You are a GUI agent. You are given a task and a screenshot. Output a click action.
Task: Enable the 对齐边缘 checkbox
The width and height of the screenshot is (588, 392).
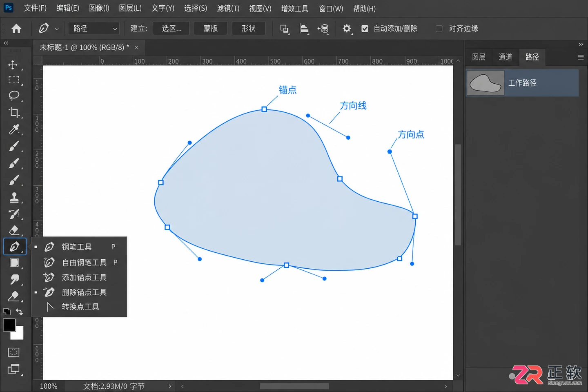point(439,29)
